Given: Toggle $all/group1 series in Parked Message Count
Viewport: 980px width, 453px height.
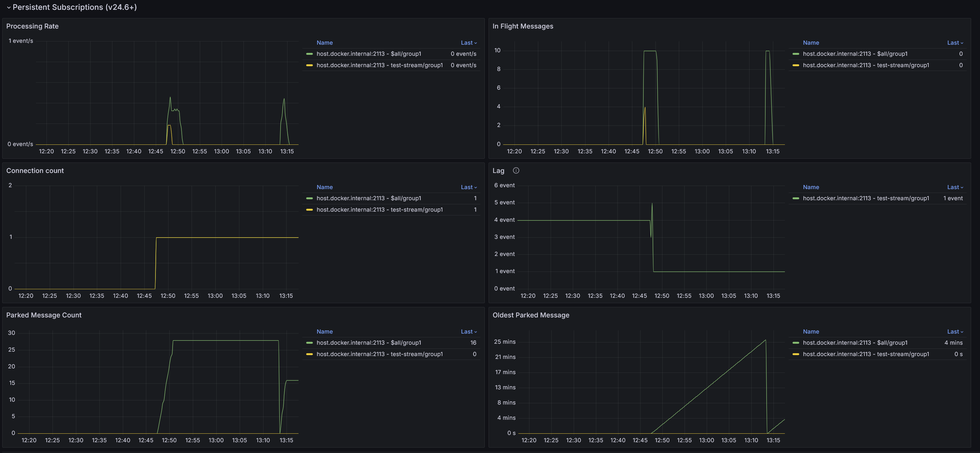Looking at the screenshot, I should coord(368,343).
